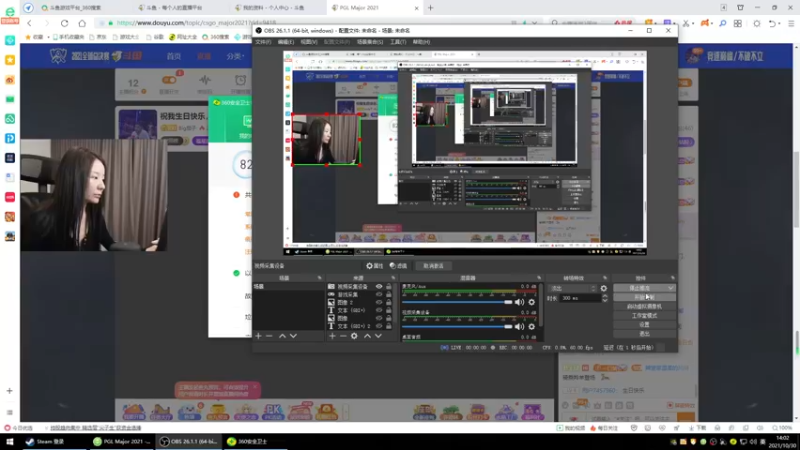Pop out controls dock icon
The image size is (800, 450).
point(672,278)
